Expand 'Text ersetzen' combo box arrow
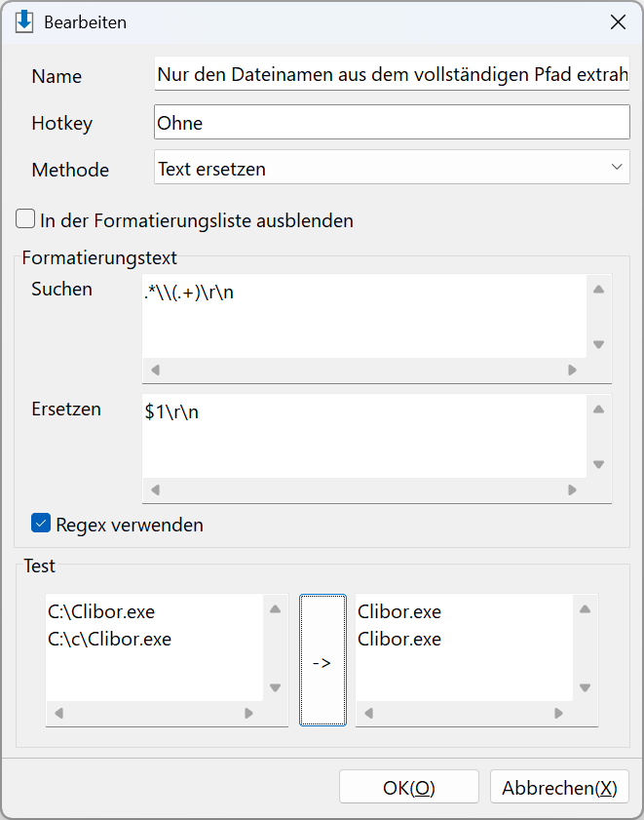644x820 pixels. click(x=617, y=168)
